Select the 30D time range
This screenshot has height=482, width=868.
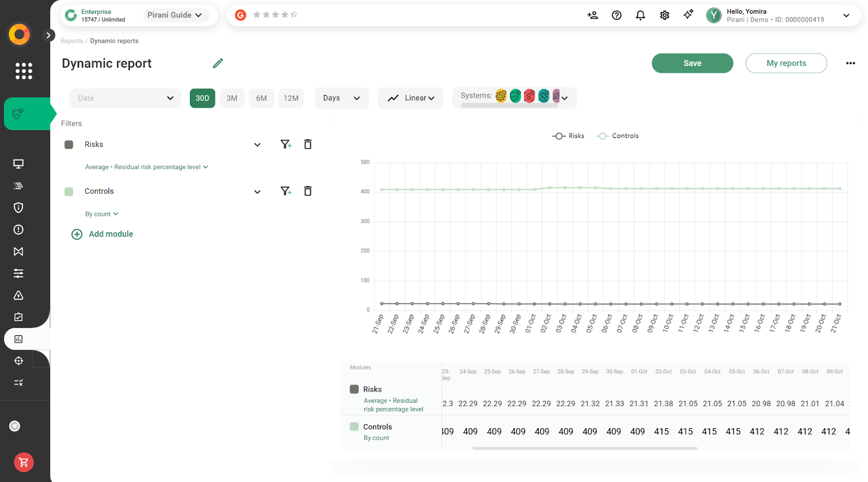[x=202, y=98]
